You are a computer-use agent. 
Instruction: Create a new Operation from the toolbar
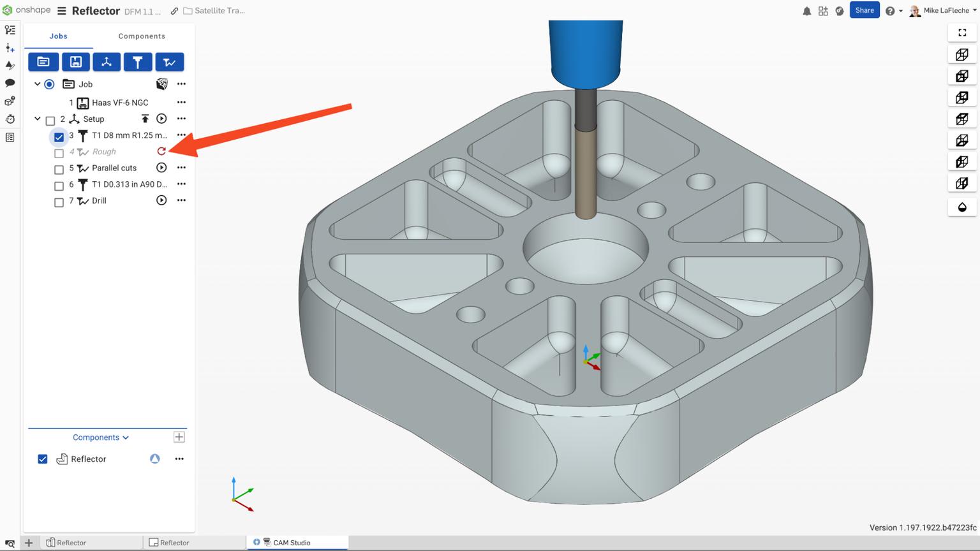(169, 62)
